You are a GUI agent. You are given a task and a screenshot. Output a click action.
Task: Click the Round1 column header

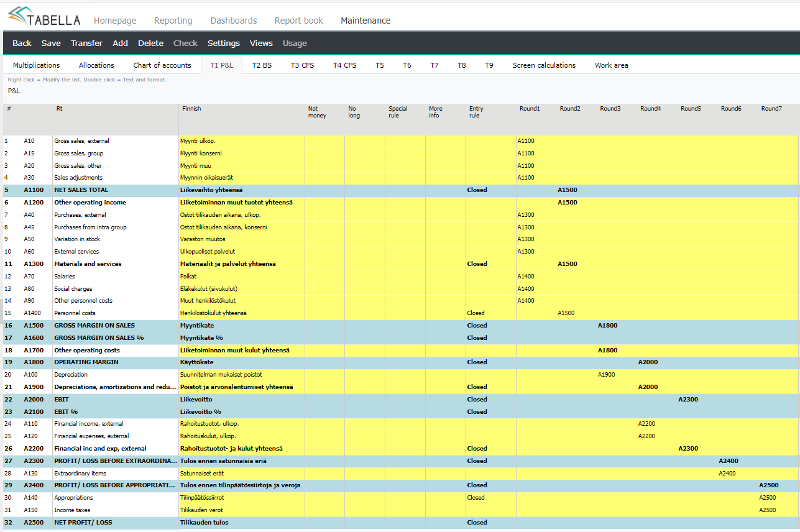point(530,109)
